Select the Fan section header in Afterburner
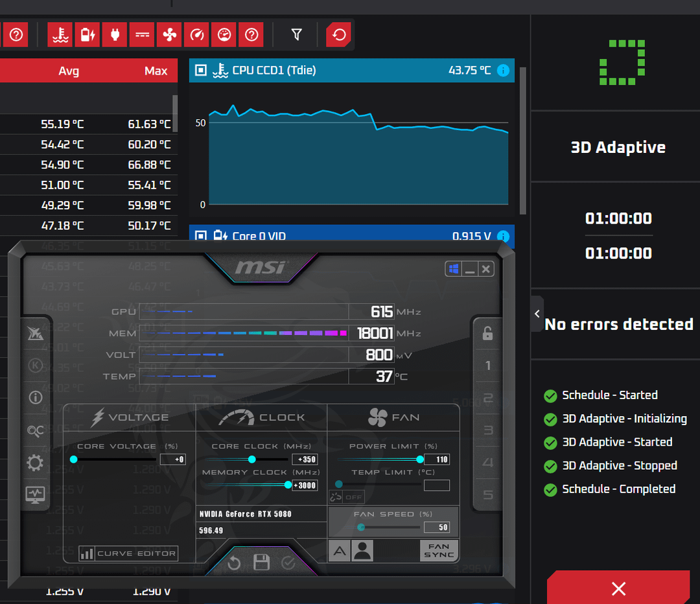Viewport: 700px width, 604px height. [393, 417]
